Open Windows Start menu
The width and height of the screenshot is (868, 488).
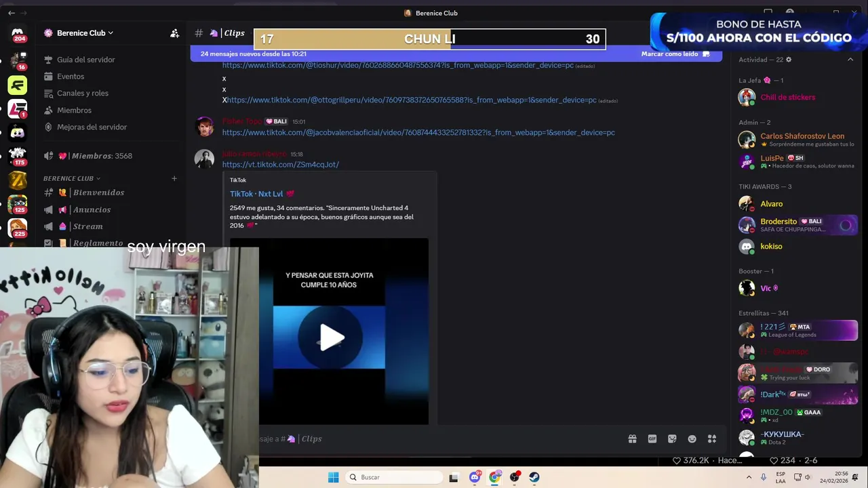click(333, 477)
